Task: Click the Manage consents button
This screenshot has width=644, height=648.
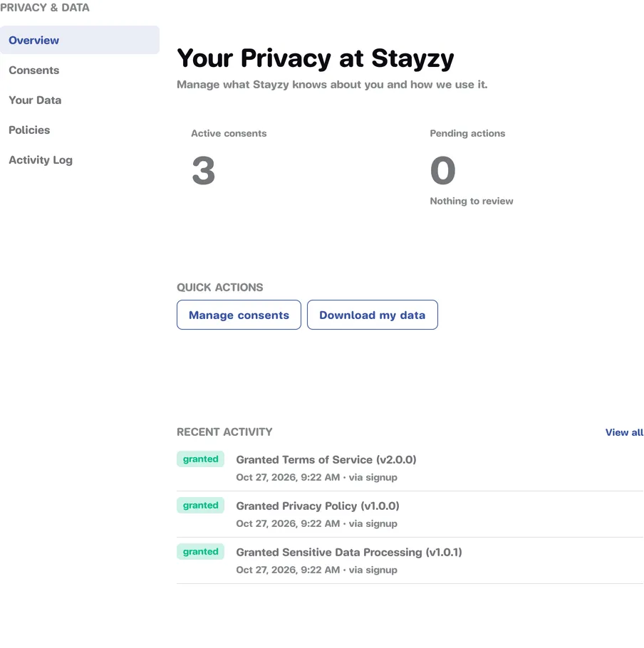Action: [x=239, y=315]
